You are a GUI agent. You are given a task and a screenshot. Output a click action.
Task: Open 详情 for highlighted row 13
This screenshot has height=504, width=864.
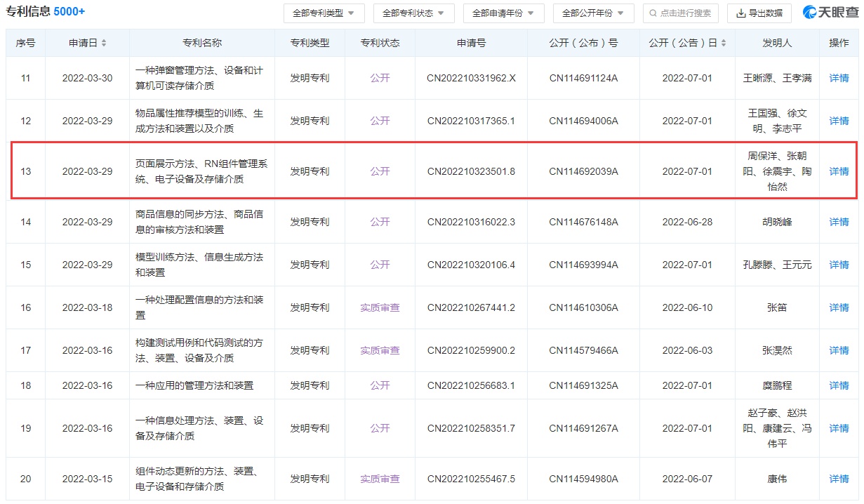click(x=839, y=171)
